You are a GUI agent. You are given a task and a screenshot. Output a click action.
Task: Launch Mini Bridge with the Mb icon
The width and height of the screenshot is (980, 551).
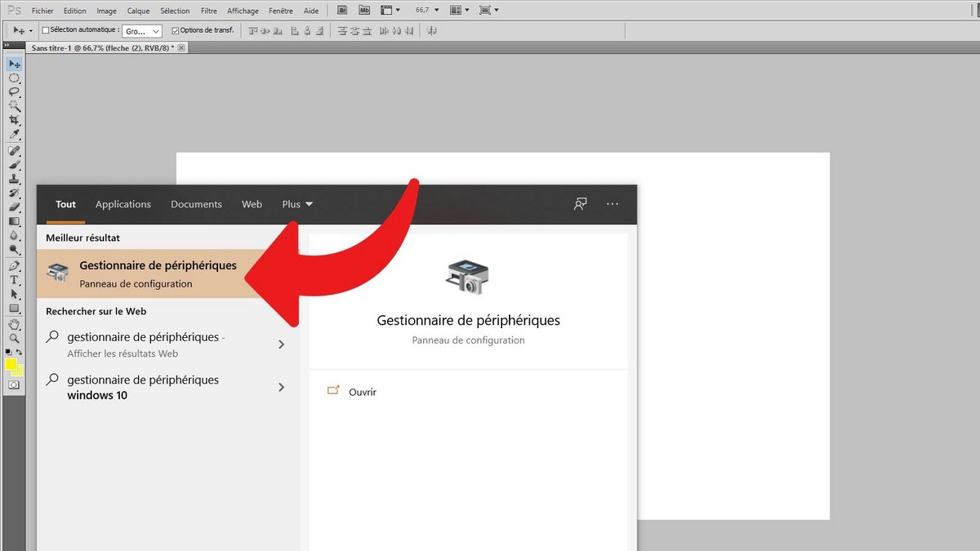click(x=365, y=11)
